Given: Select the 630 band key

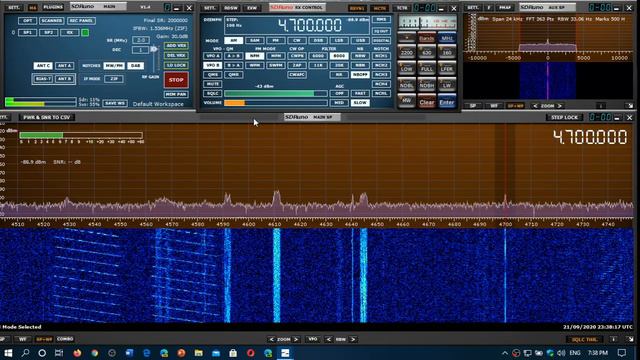Looking at the screenshot, I should click(427, 52).
